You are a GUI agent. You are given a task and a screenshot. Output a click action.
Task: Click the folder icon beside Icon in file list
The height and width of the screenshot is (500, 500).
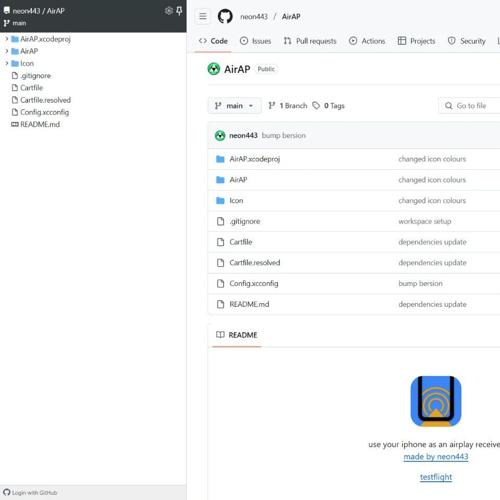220,200
